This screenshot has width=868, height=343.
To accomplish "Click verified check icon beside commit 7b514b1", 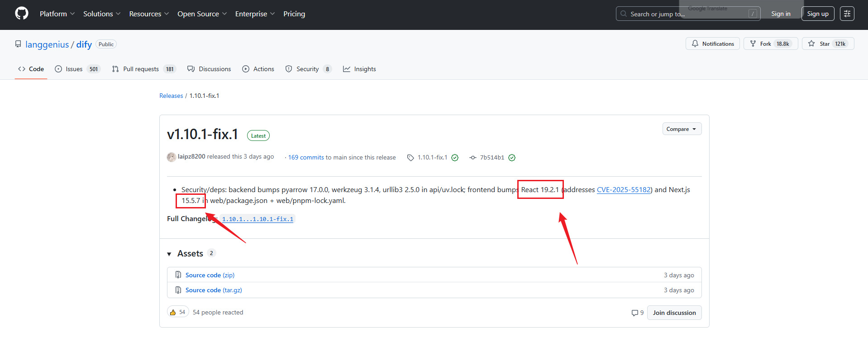I will 512,158.
